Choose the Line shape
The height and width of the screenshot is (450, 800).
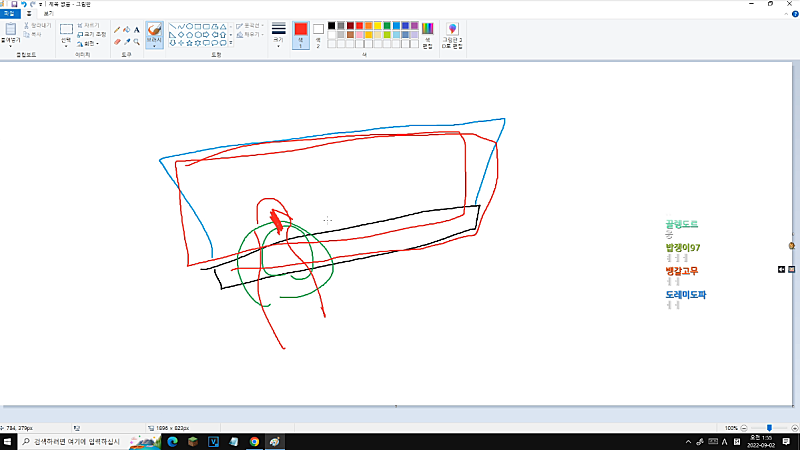[x=172, y=27]
